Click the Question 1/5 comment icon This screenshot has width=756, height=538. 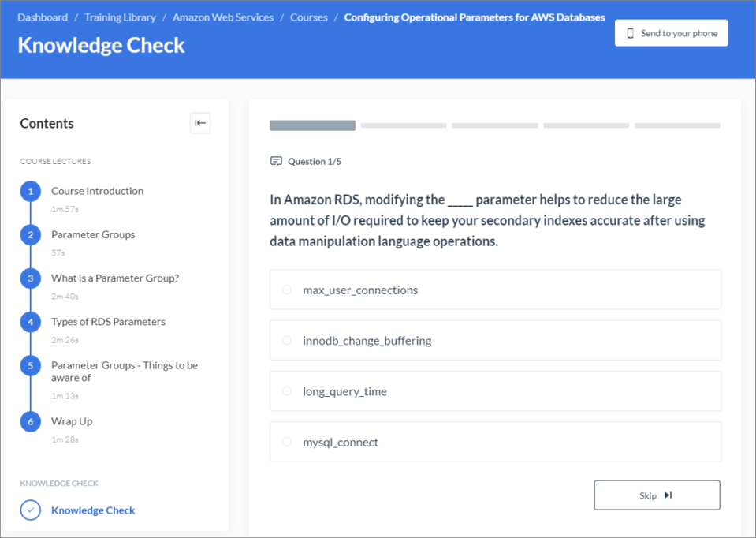tap(276, 161)
